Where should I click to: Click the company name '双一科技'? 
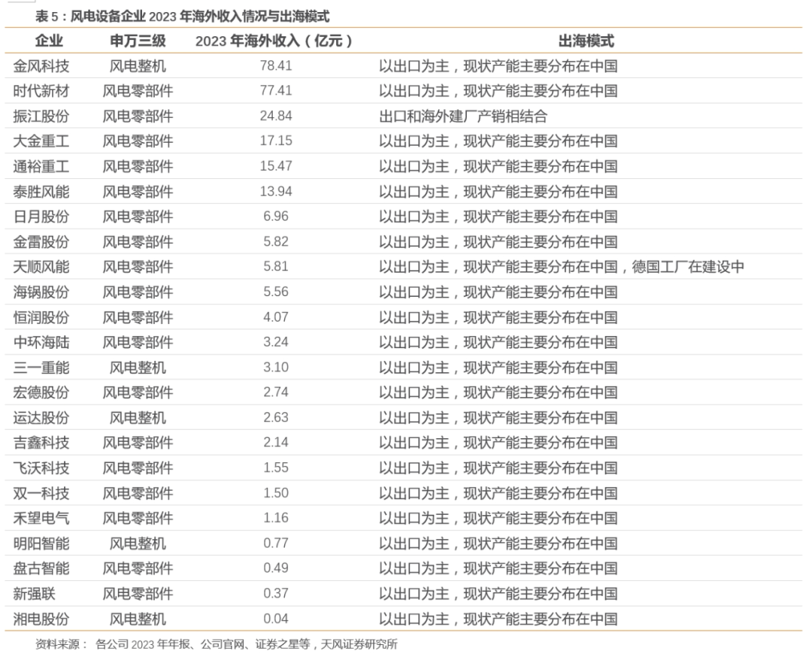click(41, 493)
